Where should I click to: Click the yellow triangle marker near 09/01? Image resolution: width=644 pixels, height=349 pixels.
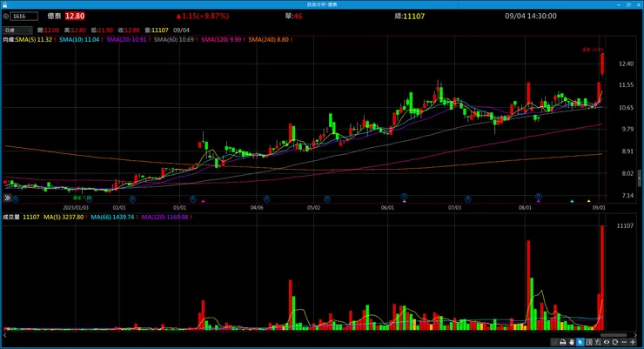click(588, 201)
